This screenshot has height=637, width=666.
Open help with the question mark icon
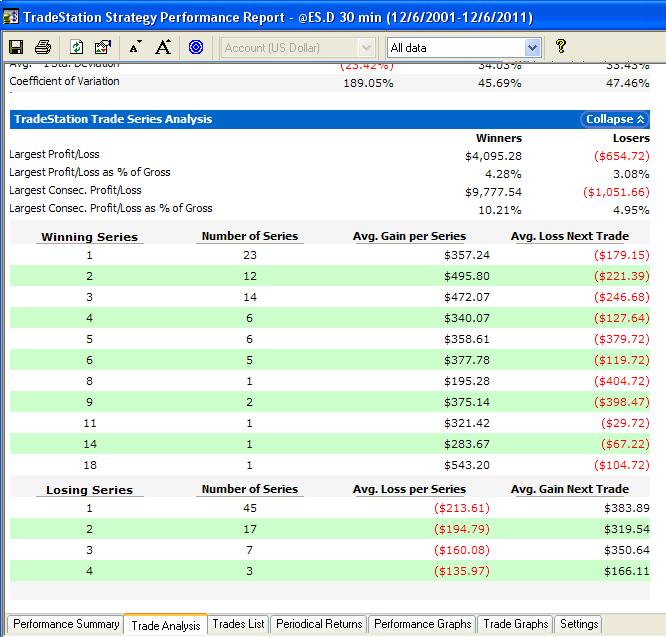561,46
